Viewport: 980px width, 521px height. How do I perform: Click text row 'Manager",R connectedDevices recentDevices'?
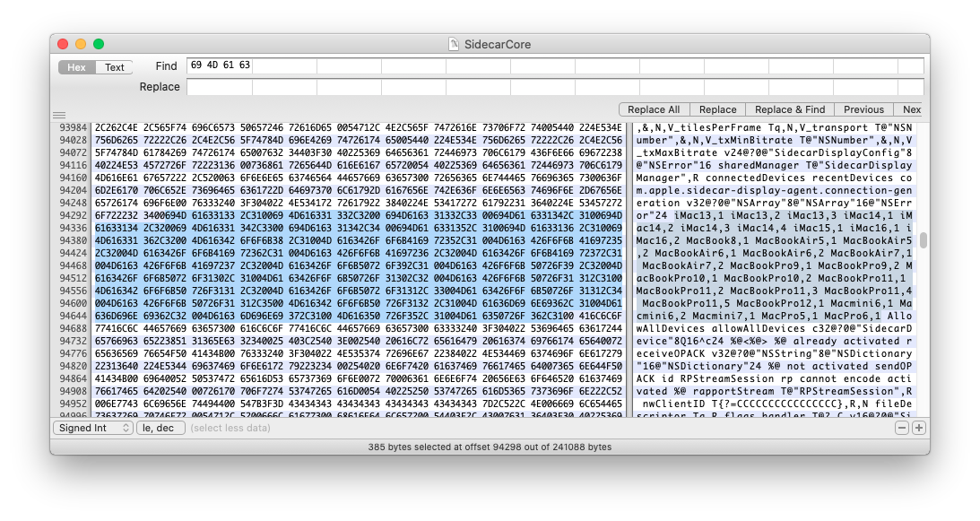pyautogui.click(x=775, y=178)
